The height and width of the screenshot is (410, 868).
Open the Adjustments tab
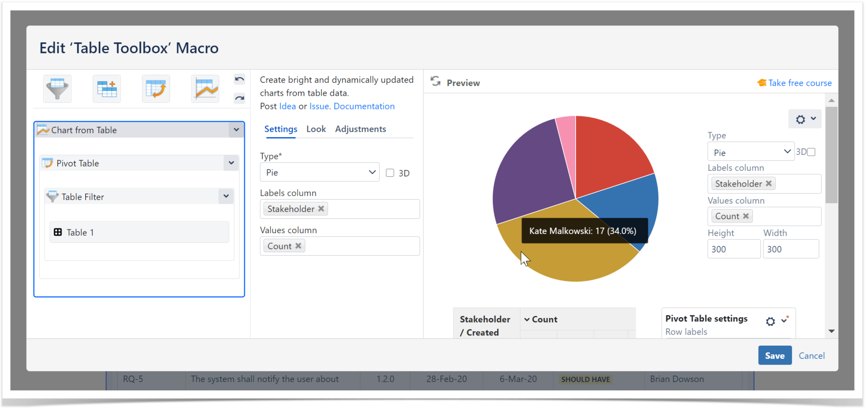(x=360, y=129)
